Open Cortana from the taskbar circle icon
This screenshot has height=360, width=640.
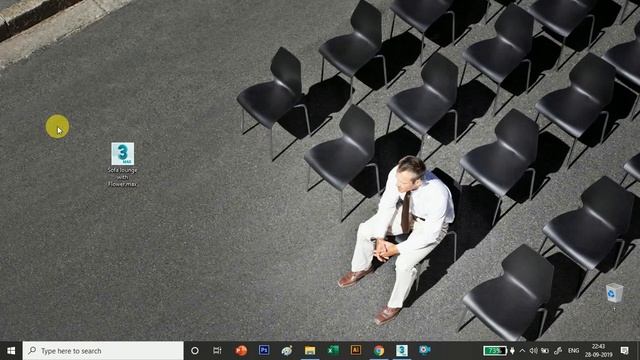[195, 351]
